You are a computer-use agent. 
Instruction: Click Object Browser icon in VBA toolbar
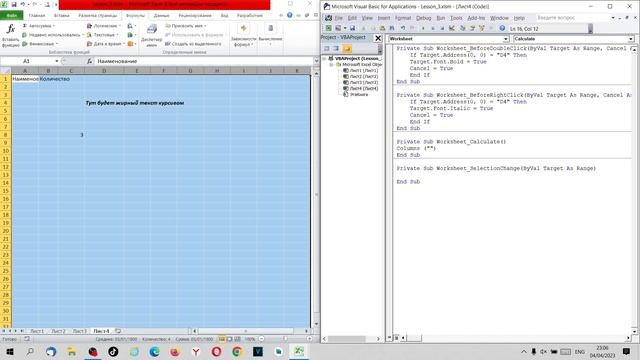tap(482, 28)
